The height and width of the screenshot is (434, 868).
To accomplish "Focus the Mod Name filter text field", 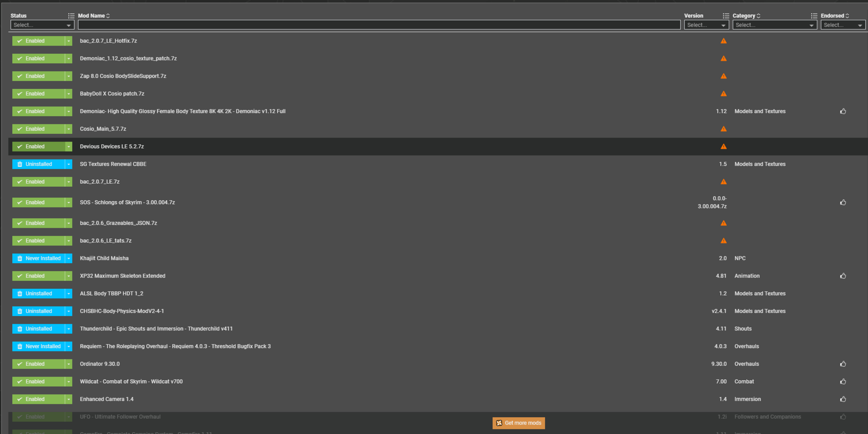I will coord(379,25).
